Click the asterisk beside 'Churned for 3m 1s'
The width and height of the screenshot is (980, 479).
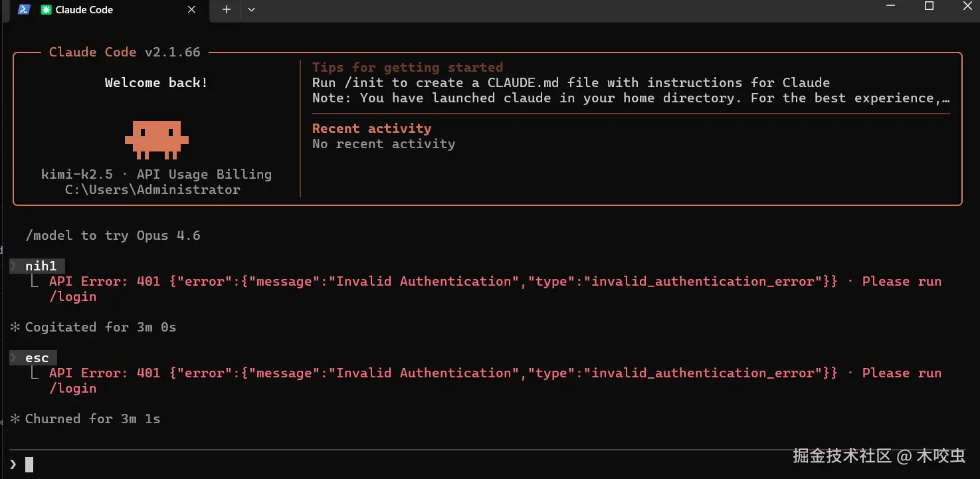pos(16,419)
